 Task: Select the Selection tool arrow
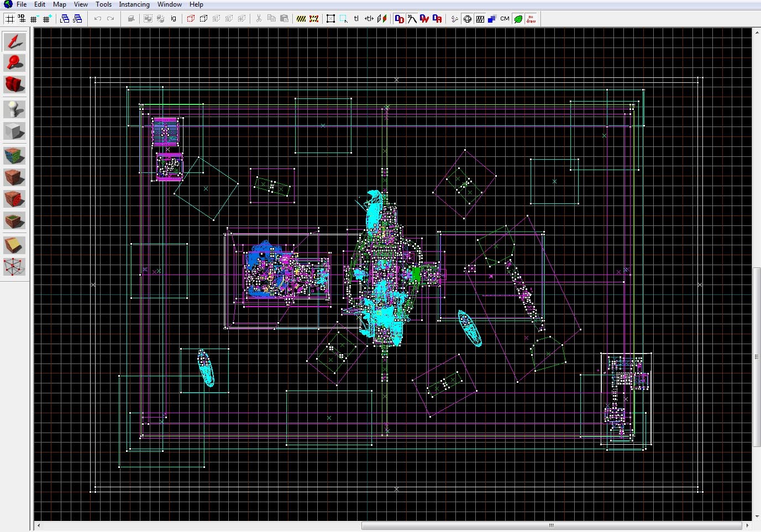[x=15, y=41]
